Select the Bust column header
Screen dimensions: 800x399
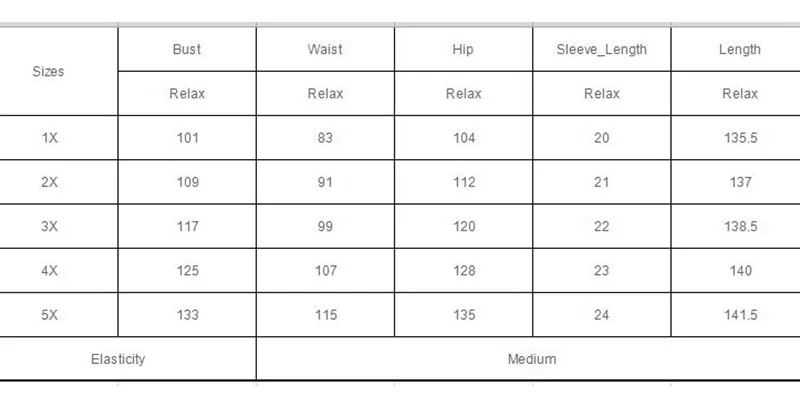coord(187,49)
